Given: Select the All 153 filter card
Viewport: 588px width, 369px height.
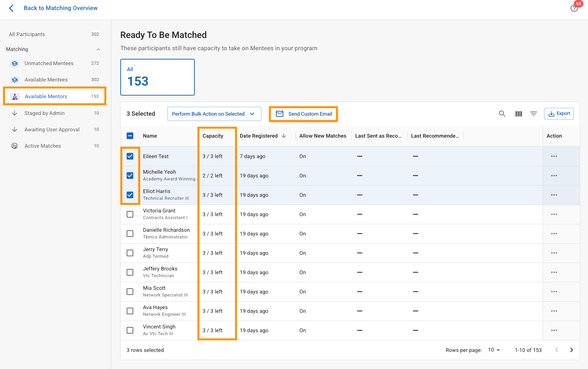Looking at the screenshot, I should tap(157, 77).
